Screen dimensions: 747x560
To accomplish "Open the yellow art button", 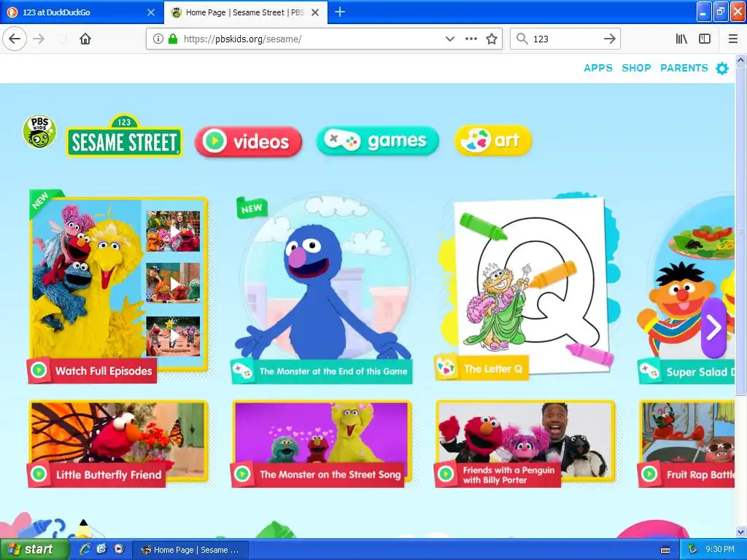I will (x=493, y=140).
